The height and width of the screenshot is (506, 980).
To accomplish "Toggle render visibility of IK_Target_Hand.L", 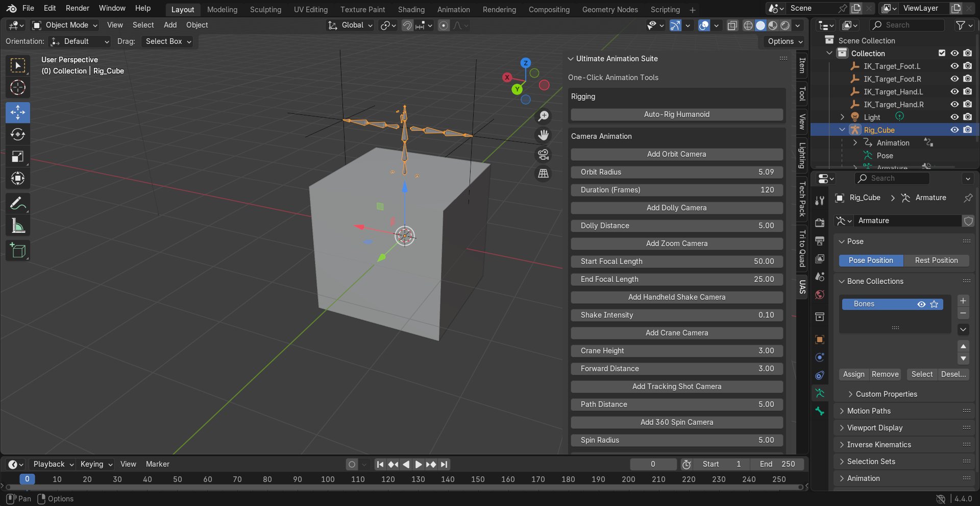I will pos(967,91).
